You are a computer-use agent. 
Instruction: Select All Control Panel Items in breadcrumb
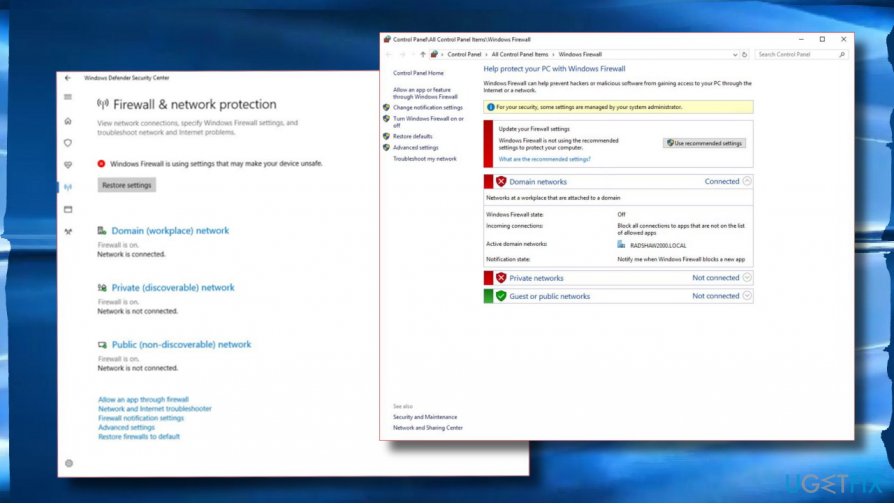[519, 55]
